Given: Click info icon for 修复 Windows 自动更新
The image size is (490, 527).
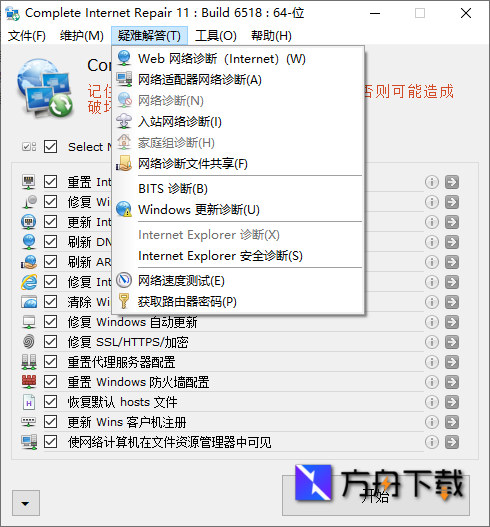Looking at the screenshot, I should click(x=432, y=322).
